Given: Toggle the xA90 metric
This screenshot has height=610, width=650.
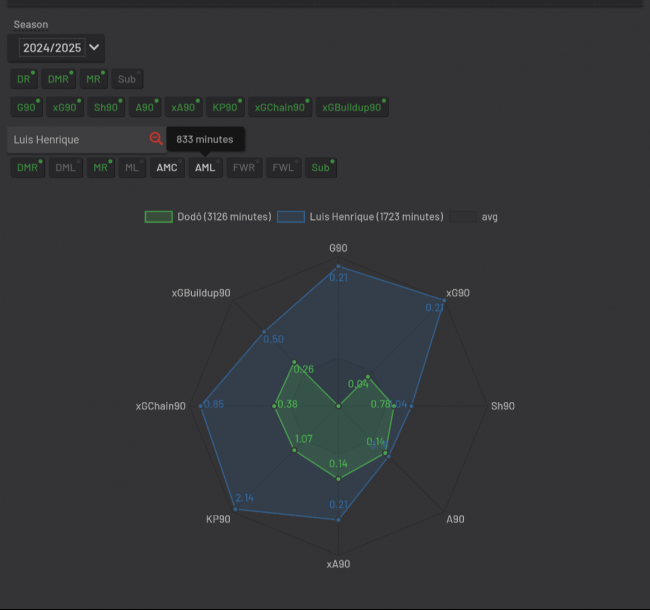Looking at the screenshot, I should tap(184, 107).
